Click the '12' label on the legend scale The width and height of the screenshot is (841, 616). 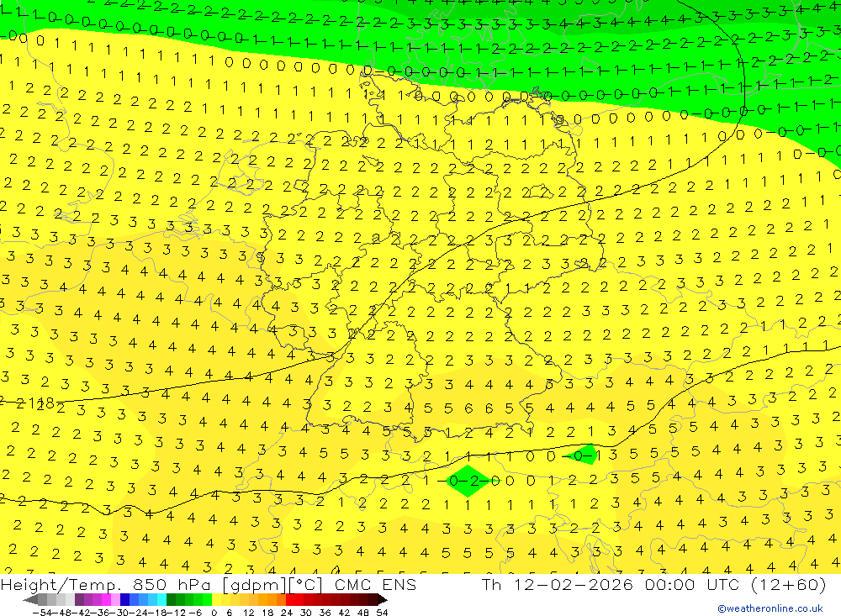[248, 613]
